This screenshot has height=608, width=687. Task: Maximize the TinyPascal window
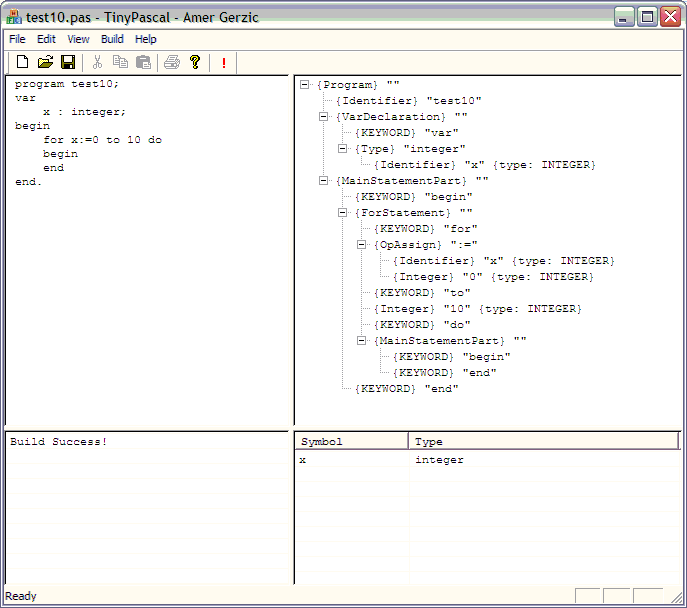(x=647, y=18)
